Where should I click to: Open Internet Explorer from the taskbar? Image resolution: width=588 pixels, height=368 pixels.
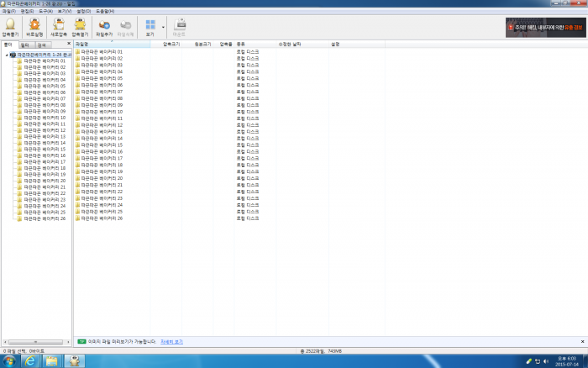click(31, 360)
